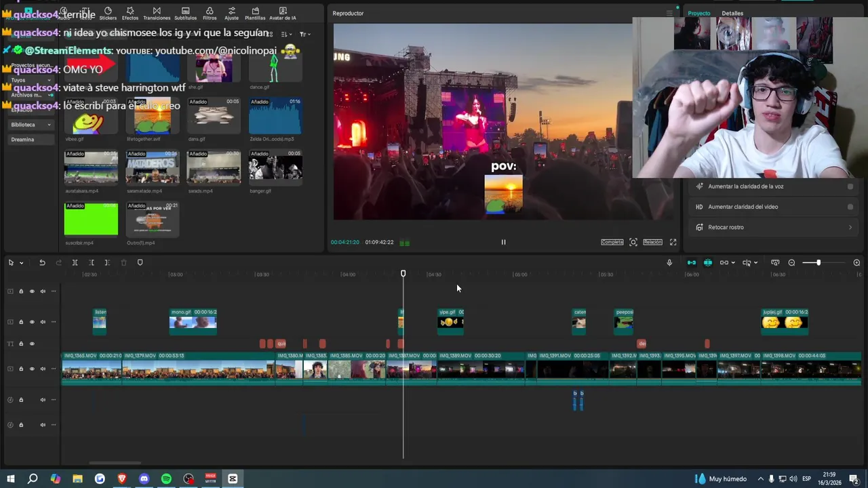
Task: Open the taskbar search
Action: click(33, 479)
